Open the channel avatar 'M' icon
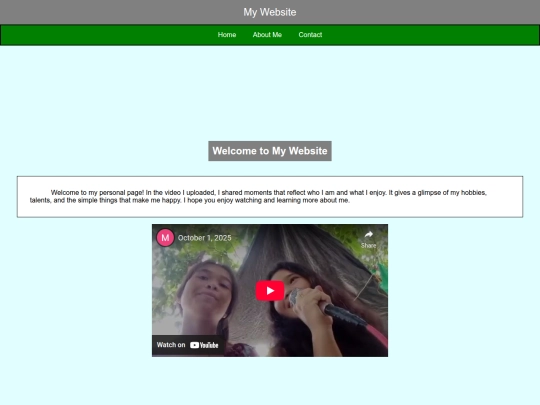The height and width of the screenshot is (405, 540). click(x=165, y=238)
